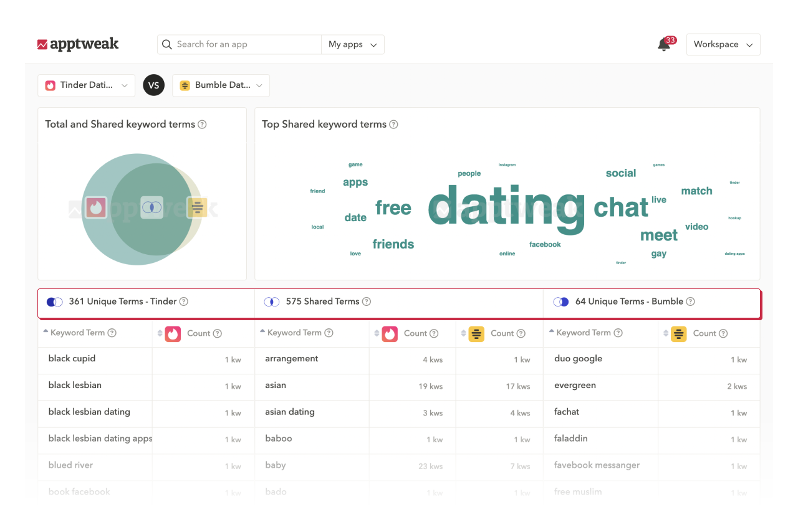Click the word 'friends' in the word cloud
The height and width of the screenshot is (532, 798).
[x=393, y=244]
